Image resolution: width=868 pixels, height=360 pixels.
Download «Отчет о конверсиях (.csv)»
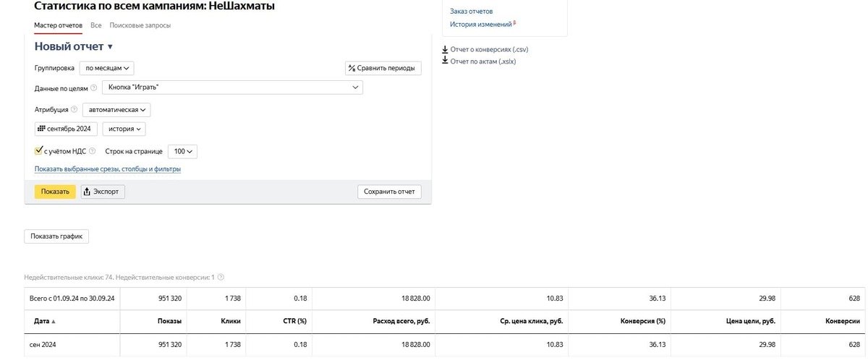(x=489, y=49)
